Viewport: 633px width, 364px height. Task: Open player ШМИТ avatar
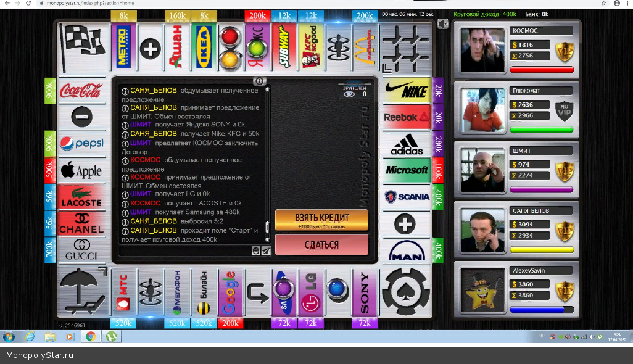pyautogui.click(x=482, y=170)
